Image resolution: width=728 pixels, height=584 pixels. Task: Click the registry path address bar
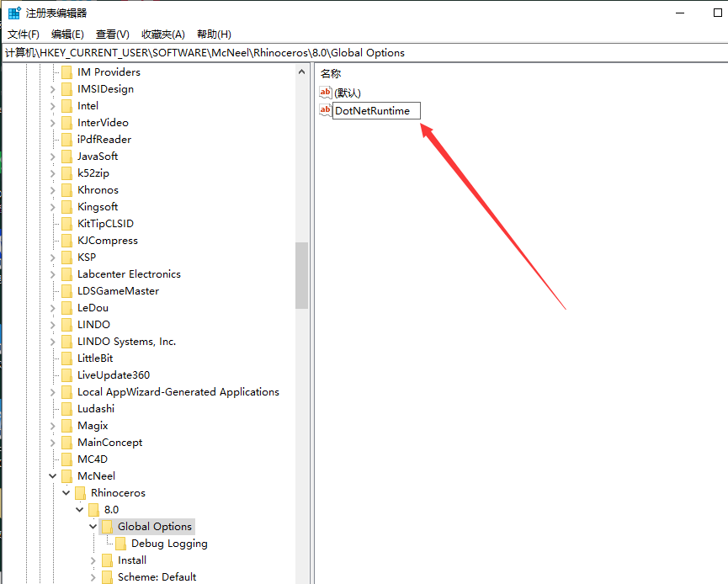[364, 53]
